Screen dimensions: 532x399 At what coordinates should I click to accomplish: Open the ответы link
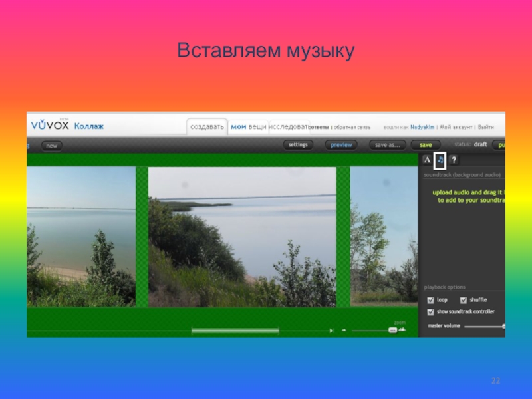[319, 128]
